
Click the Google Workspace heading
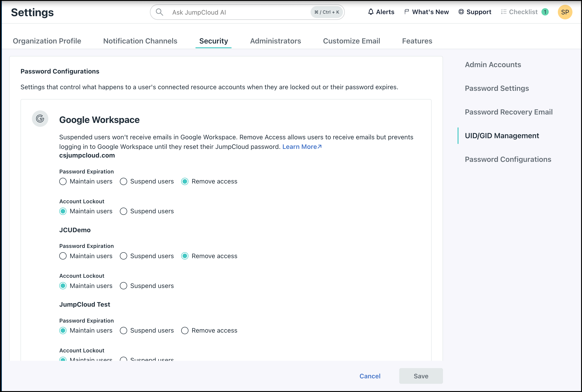99,120
